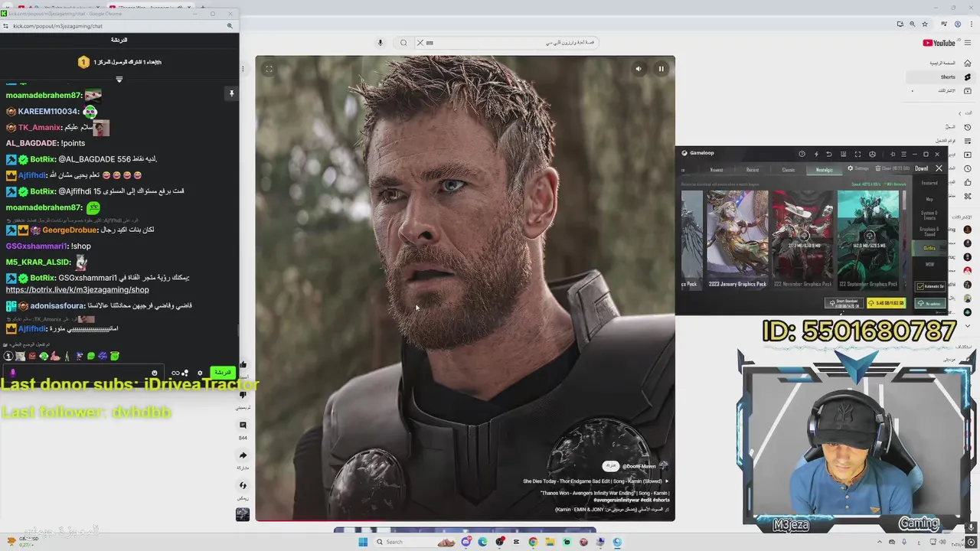Viewport: 980px width, 551px height.
Task: Select the Outfits category
Action: (x=929, y=248)
